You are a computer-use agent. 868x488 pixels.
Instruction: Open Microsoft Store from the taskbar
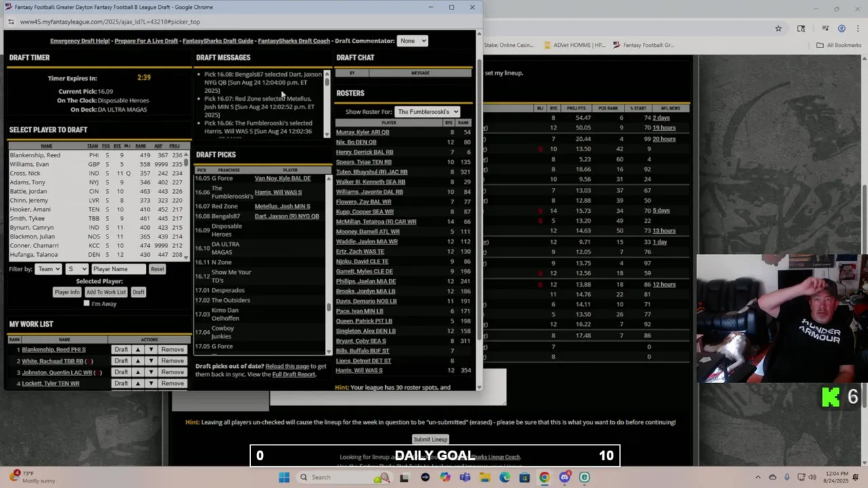[x=524, y=477]
